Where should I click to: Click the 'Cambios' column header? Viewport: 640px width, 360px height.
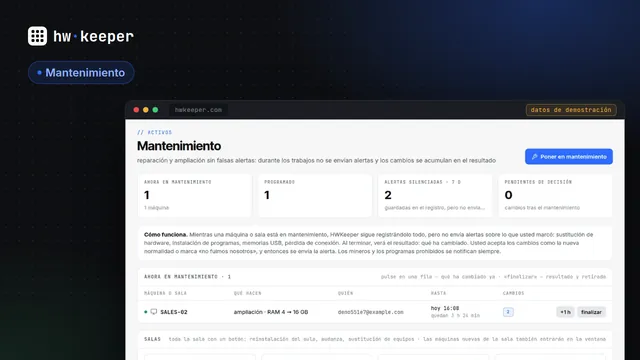pyautogui.click(x=513, y=293)
